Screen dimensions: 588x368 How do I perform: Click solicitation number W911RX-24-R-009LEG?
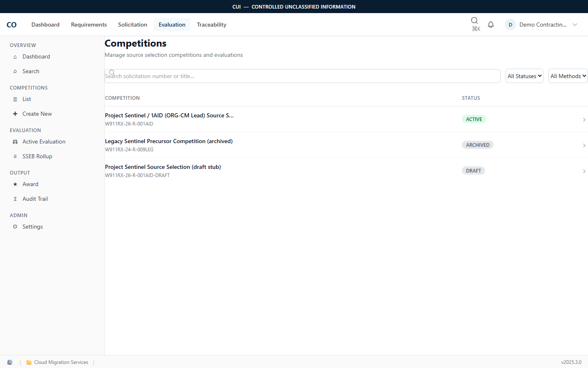coord(129,150)
